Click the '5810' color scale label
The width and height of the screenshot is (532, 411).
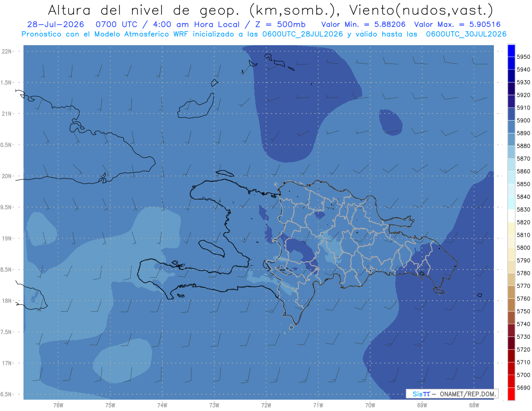pos(524,235)
